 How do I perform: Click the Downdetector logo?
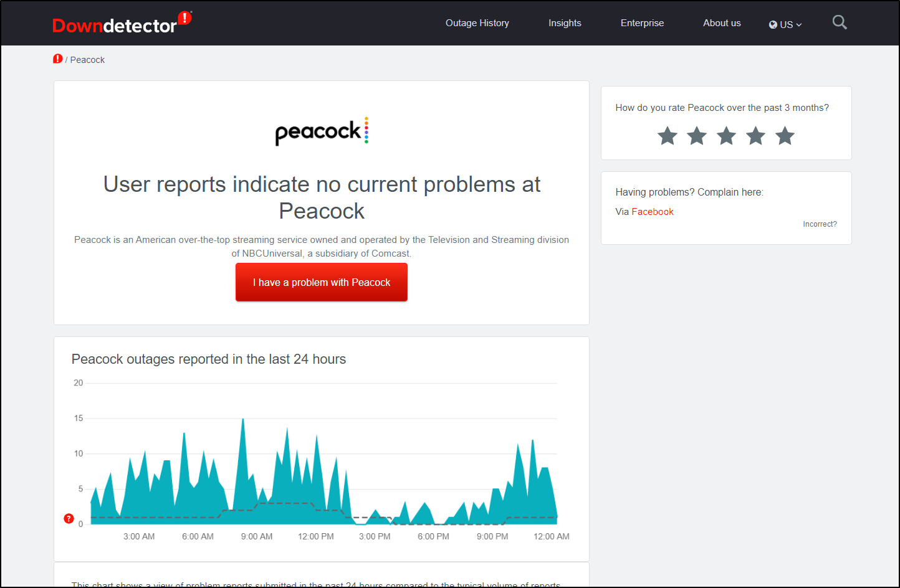(x=122, y=23)
